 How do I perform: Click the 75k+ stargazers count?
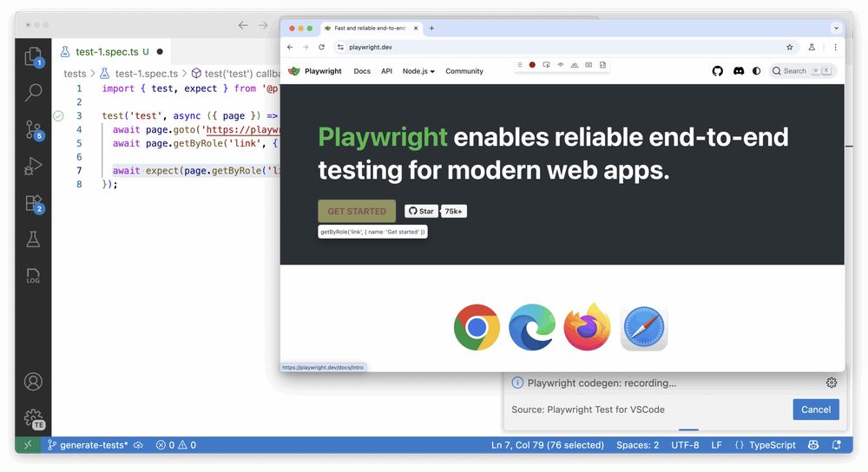coord(453,211)
